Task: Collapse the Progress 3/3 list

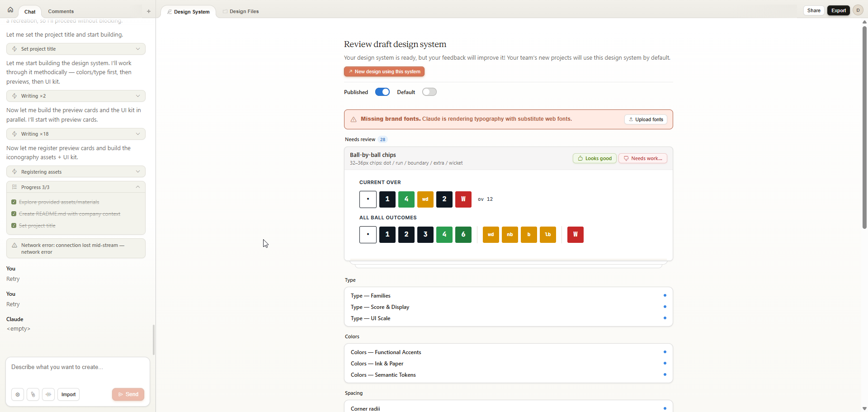Action: (x=138, y=187)
